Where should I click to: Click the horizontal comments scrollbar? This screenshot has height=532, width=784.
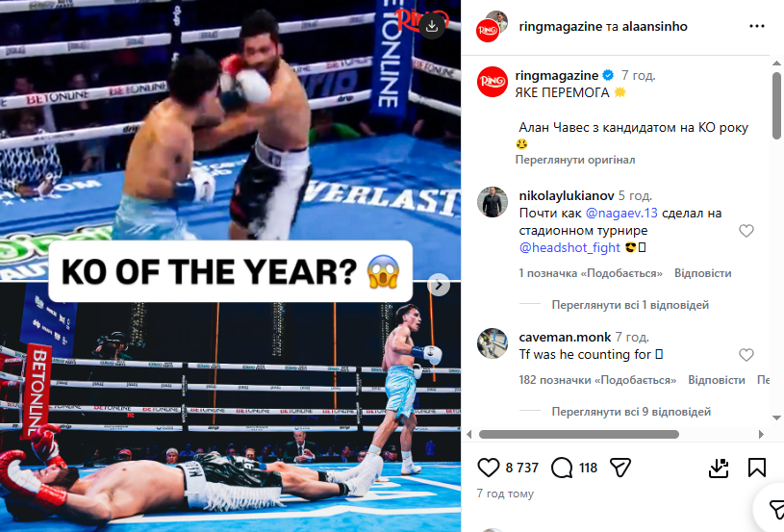[x=579, y=435]
